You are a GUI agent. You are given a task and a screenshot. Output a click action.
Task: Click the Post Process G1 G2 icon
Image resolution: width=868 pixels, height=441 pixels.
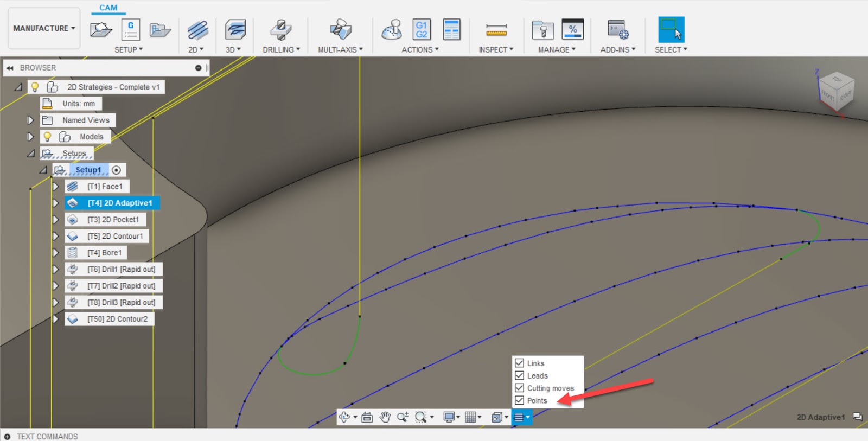click(421, 29)
